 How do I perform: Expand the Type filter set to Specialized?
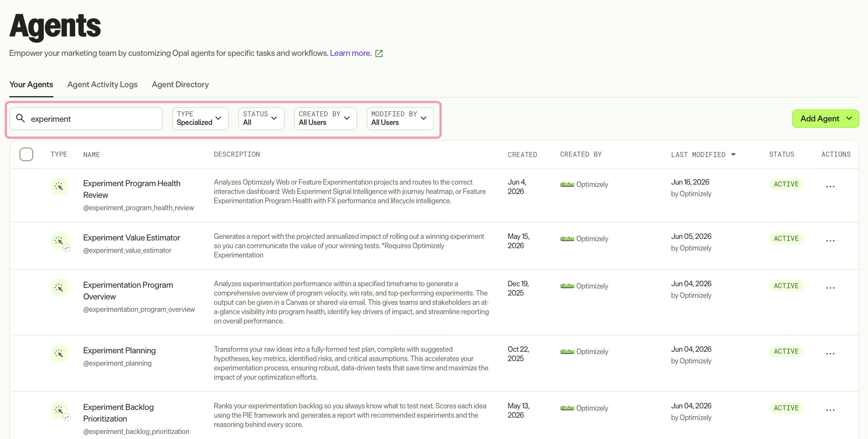tap(200, 119)
